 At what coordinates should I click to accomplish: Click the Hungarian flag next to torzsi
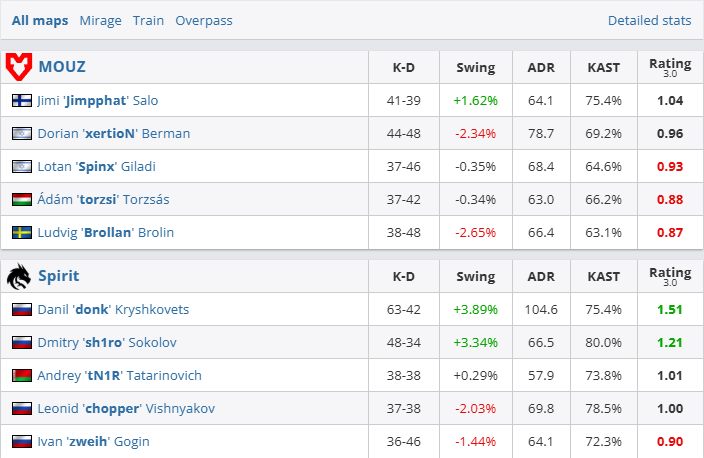(22, 200)
